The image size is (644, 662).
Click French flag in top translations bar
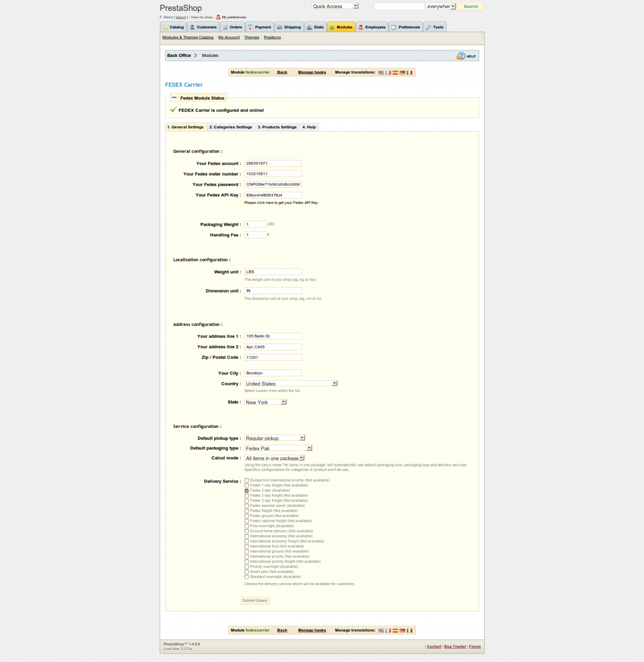click(388, 72)
